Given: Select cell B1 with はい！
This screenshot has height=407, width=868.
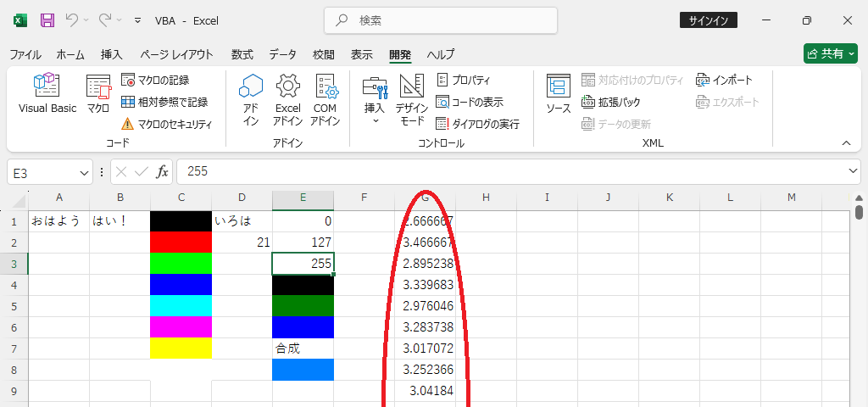Looking at the screenshot, I should point(120,221).
